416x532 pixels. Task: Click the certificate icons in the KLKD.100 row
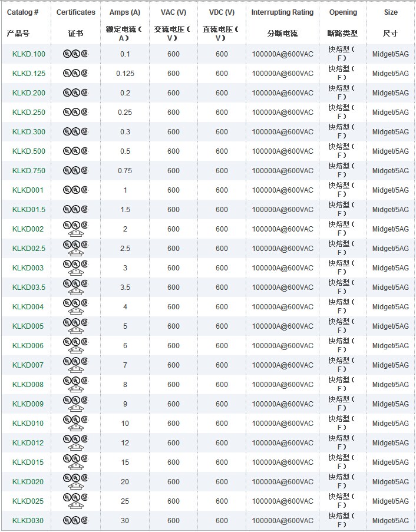[75, 54]
